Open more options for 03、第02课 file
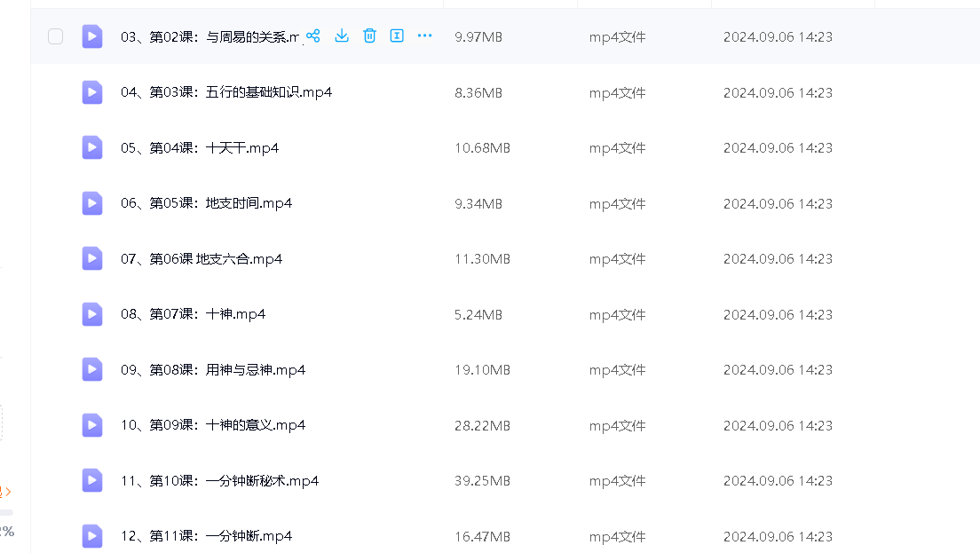980x553 pixels. (x=424, y=36)
